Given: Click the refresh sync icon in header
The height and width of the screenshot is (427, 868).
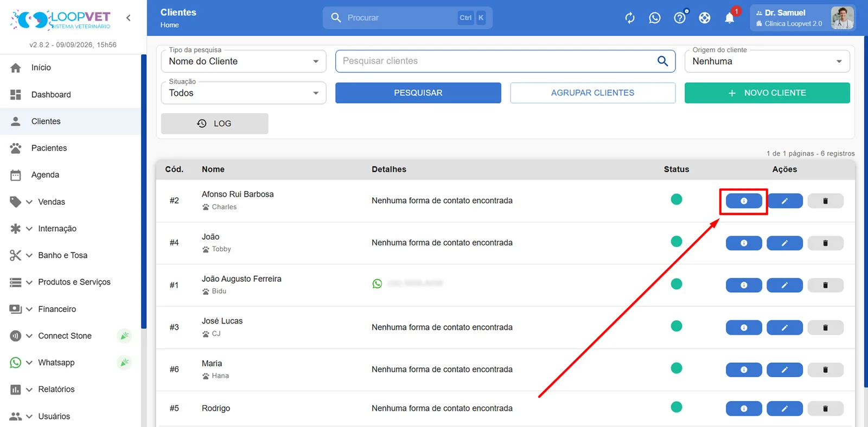Looking at the screenshot, I should [630, 18].
